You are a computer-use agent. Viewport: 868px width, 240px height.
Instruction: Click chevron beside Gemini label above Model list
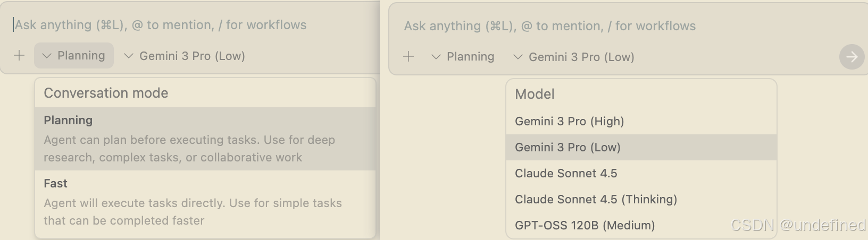pos(518,57)
